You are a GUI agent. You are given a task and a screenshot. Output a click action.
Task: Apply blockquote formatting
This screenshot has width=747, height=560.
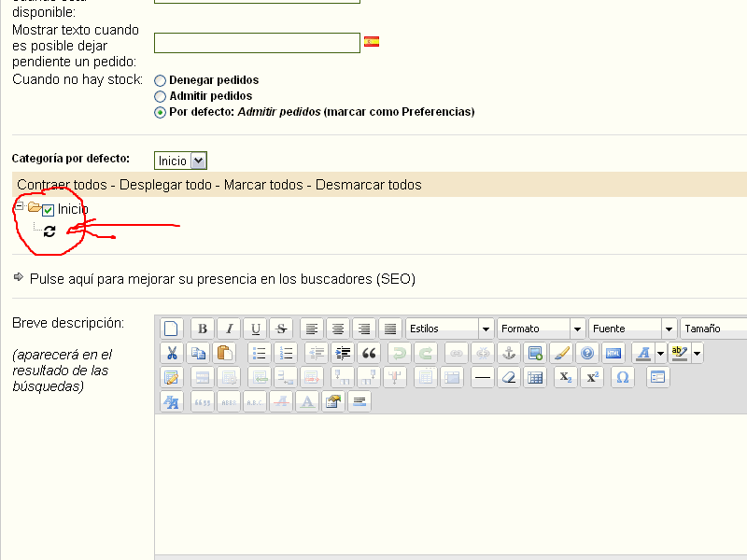click(369, 353)
